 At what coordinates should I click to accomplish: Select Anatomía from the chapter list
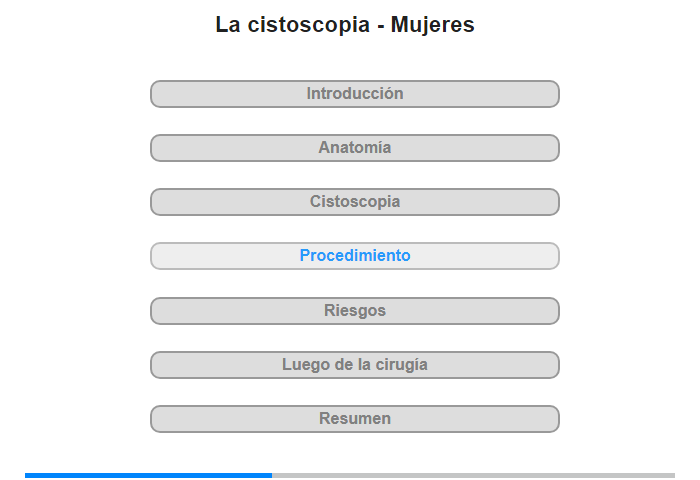tap(354, 148)
